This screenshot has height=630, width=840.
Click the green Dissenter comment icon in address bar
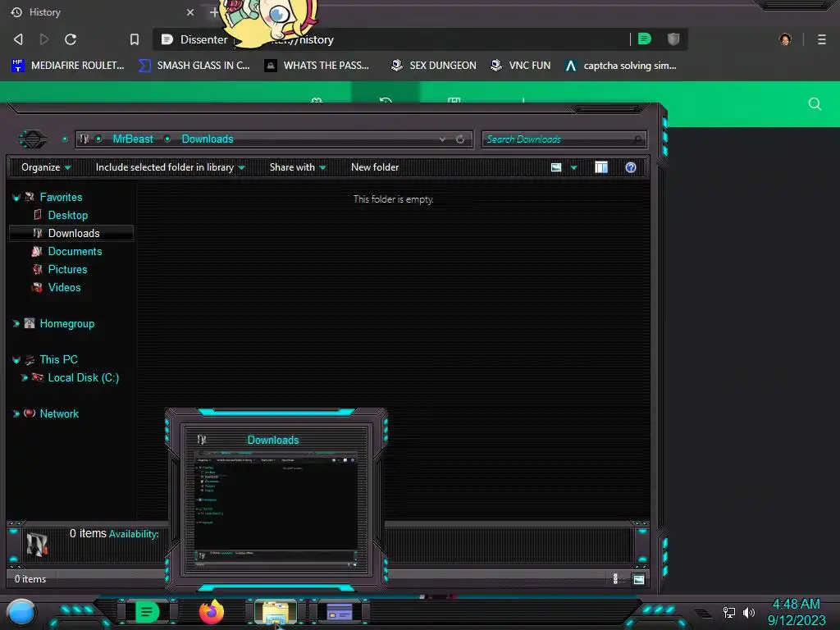pyautogui.click(x=645, y=39)
